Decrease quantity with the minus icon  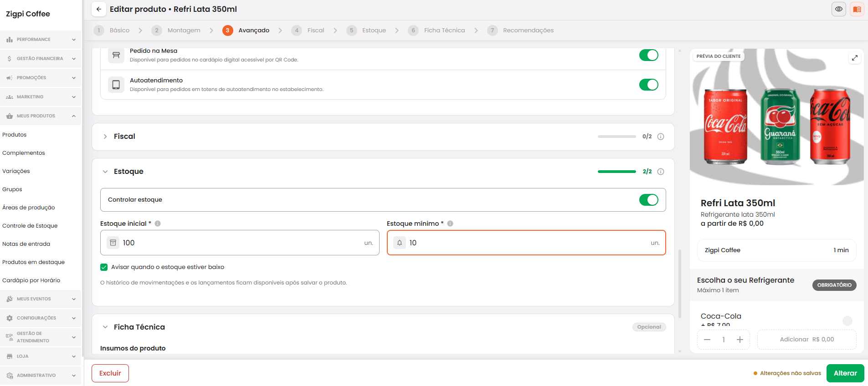[x=707, y=340]
